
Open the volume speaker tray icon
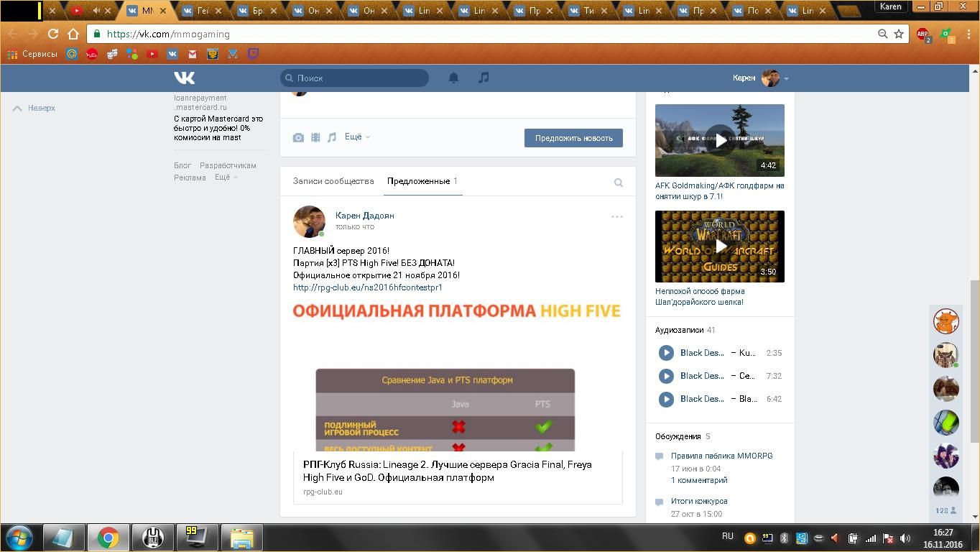click(905, 538)
